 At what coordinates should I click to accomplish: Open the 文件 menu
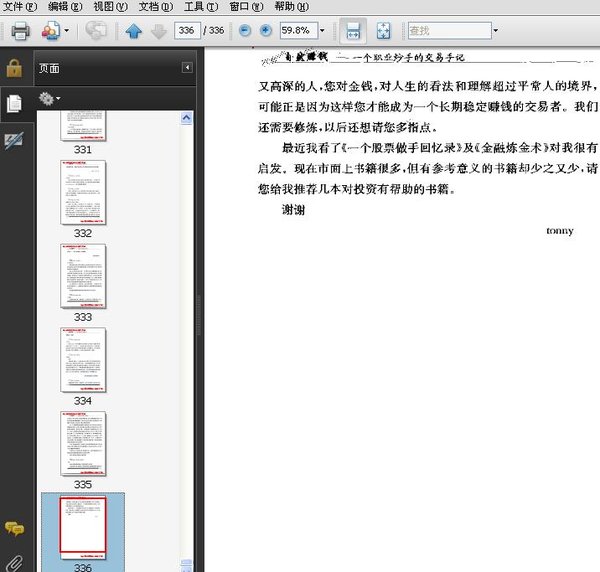click(20, 7)
